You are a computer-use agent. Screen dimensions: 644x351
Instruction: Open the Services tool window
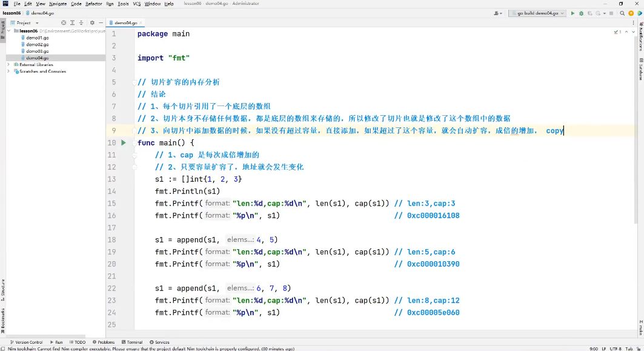159,342
